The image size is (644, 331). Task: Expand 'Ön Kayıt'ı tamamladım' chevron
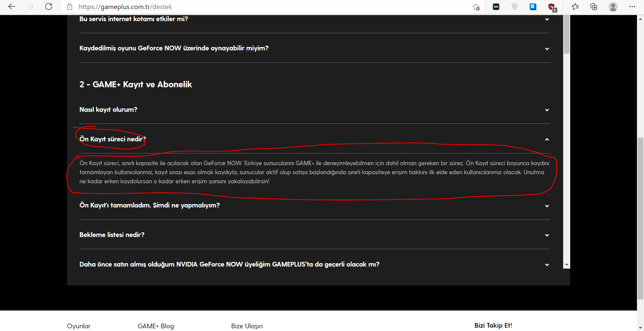[x=547, y=206]
